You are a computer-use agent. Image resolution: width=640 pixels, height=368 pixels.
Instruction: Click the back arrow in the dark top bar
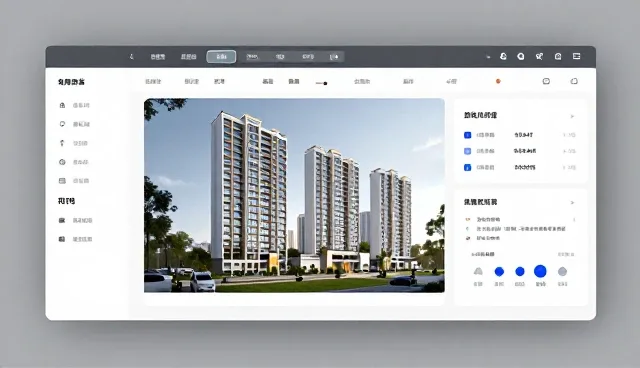[131, 57]
